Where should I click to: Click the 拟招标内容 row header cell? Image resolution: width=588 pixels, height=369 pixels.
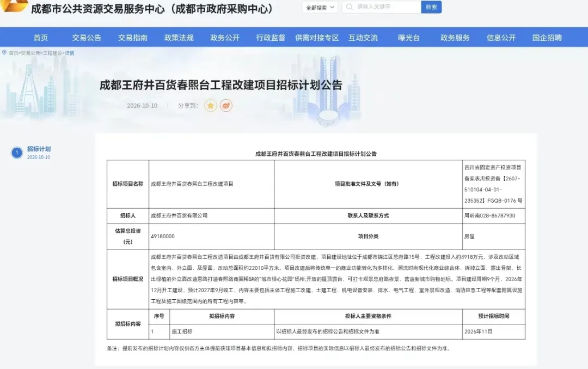tap(128, 324)
